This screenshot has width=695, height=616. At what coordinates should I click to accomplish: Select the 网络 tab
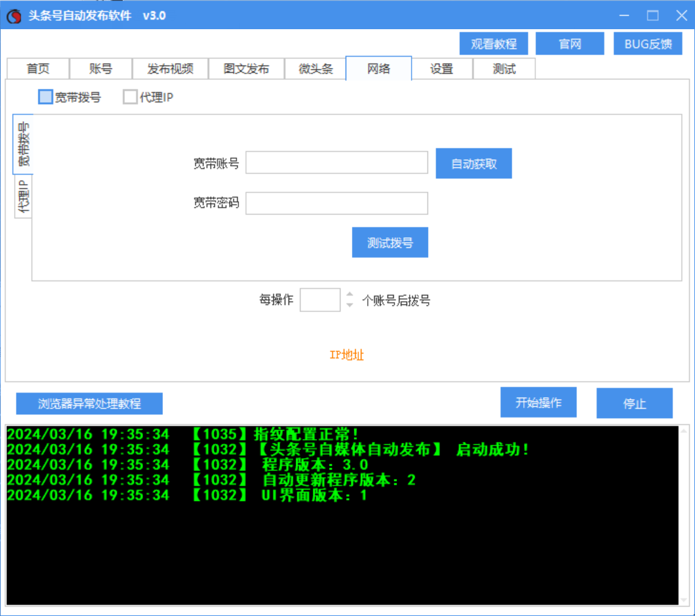[379, 69]
